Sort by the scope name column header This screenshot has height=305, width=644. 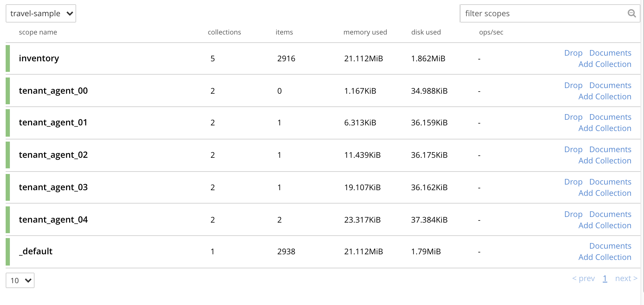tap(38, 32)
